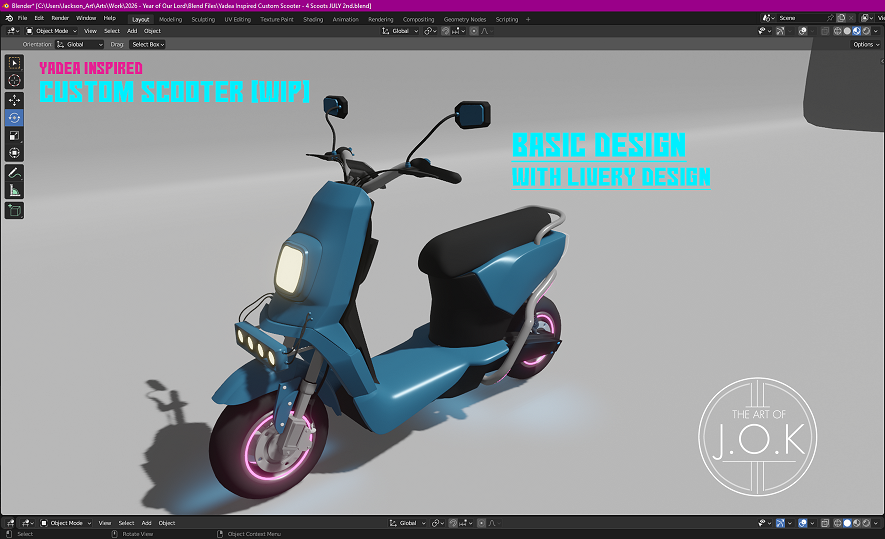
Task: Click status bar editor icon at bottom-left corner
Action: (x=10, y=523)
